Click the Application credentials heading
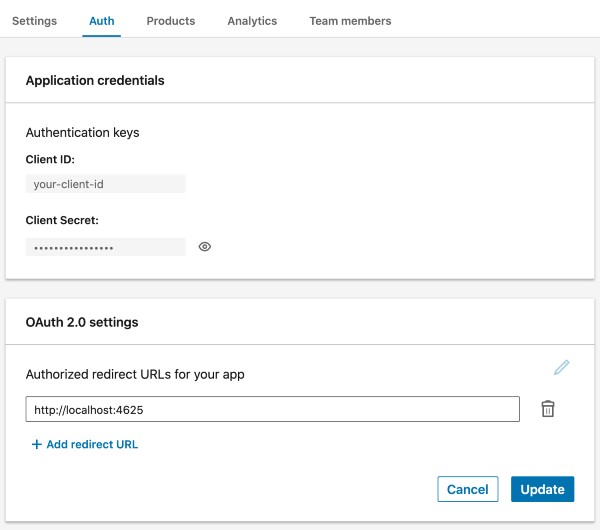Viewport: 600px width, 530px height. pyautogui.click(x=95, y=80)
